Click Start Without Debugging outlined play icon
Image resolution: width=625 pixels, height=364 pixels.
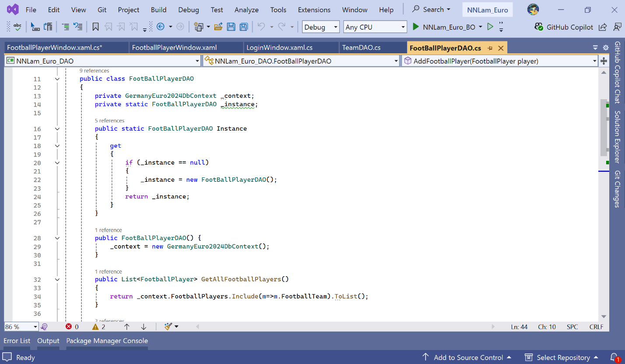490,27
